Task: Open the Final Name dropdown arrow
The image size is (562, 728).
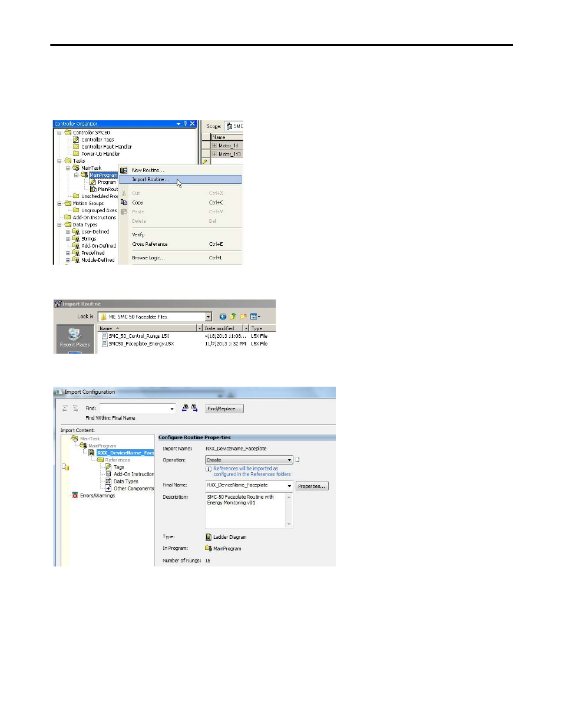Action: tap(289, 486)
